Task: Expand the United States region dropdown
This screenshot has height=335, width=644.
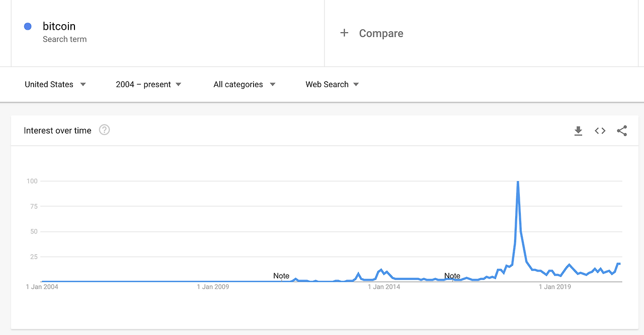Action: click(55, 84)
